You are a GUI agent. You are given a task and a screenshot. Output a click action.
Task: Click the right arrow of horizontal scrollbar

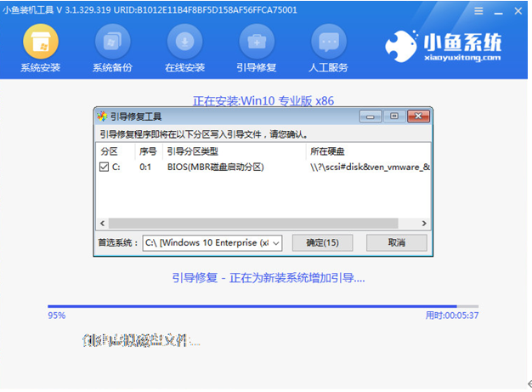pyautogui.click(x=424, y=224)
